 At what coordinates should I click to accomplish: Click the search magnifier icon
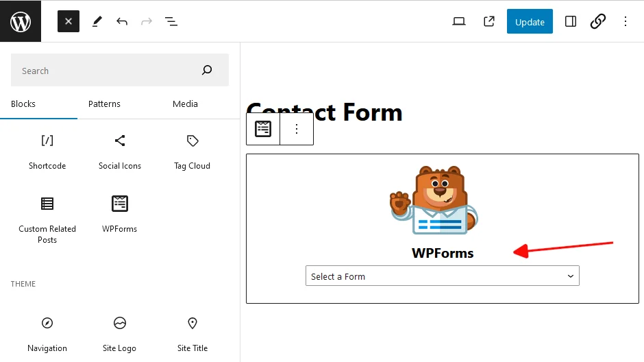tap(207, 70)
